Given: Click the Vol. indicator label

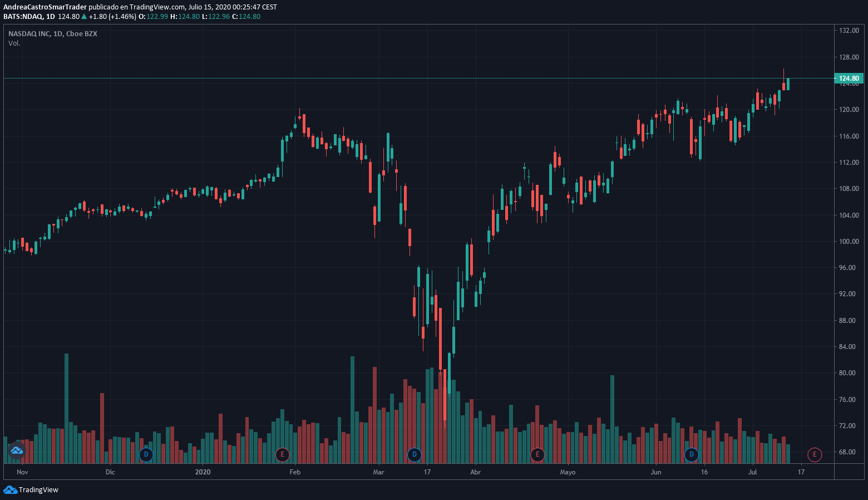Looking at the screenshot, I should click(x=14, y=43).
